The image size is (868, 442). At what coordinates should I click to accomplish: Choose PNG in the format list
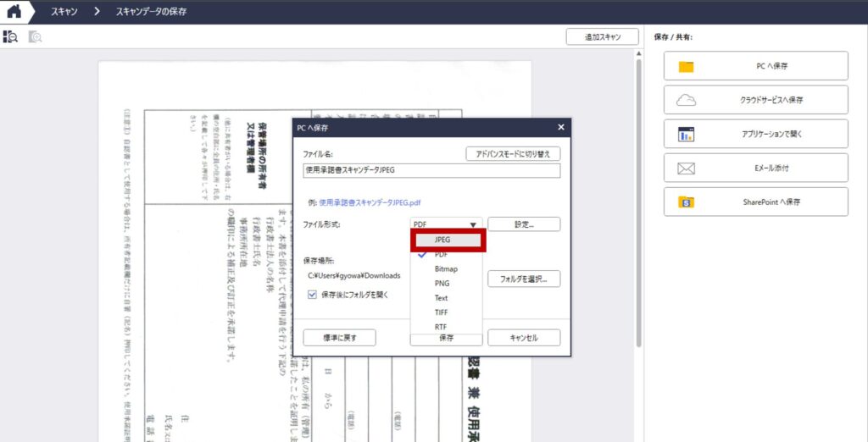tap(442, 283)
